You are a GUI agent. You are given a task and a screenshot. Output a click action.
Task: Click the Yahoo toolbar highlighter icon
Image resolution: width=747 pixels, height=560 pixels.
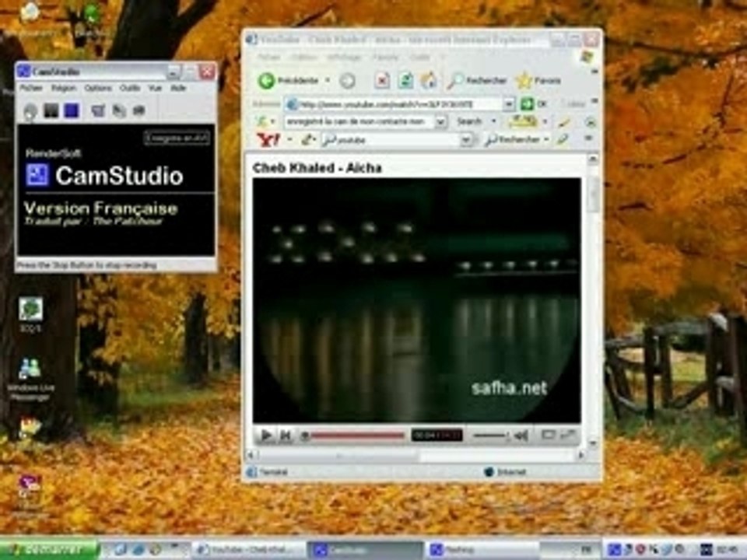point(563,140)
